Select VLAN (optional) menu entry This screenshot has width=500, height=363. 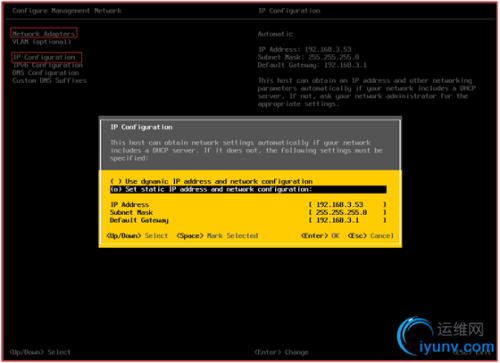pyautogui.click(x=42, y=42)
